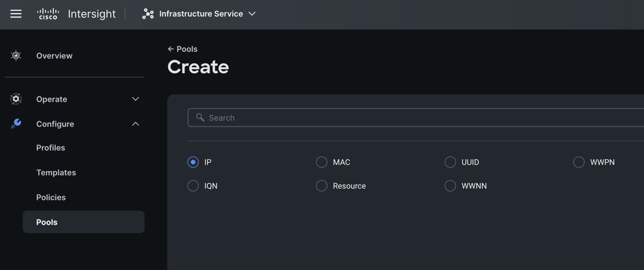Open the Templates sidebar link
This screenshot has height=270, width=644.
click(56, 173)
